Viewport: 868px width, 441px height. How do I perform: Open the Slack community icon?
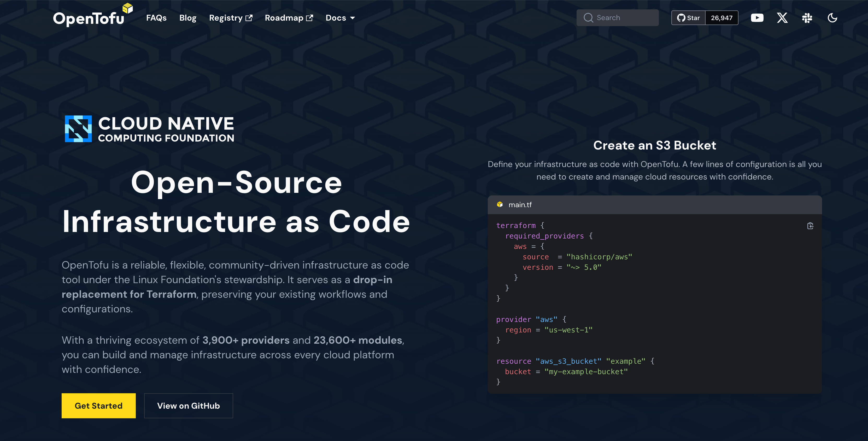coord(807,18)
